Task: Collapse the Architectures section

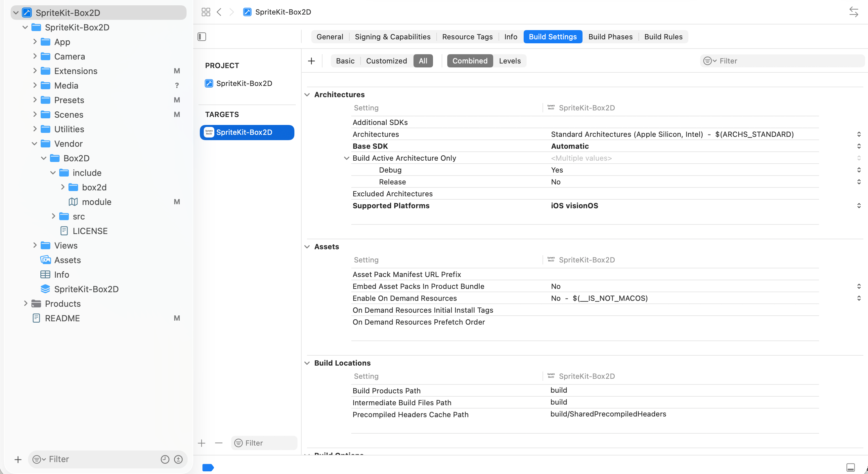Action: click(x=307, y=95)
